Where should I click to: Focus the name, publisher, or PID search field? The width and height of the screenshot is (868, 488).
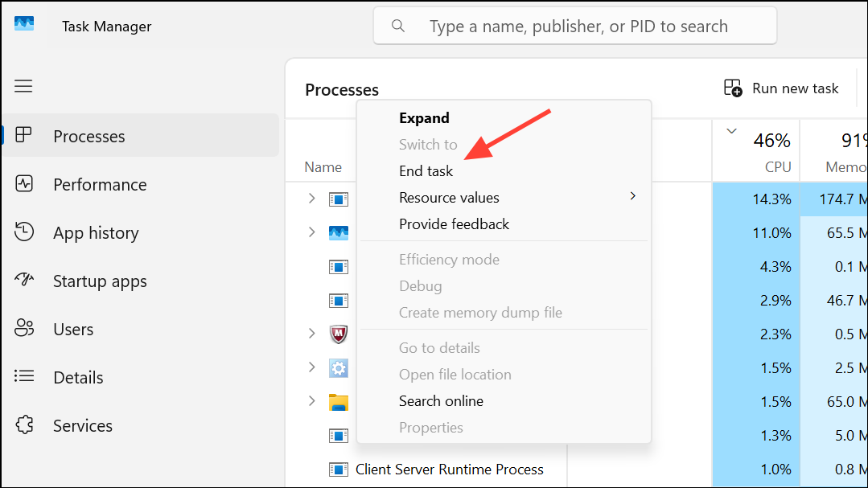574,26
